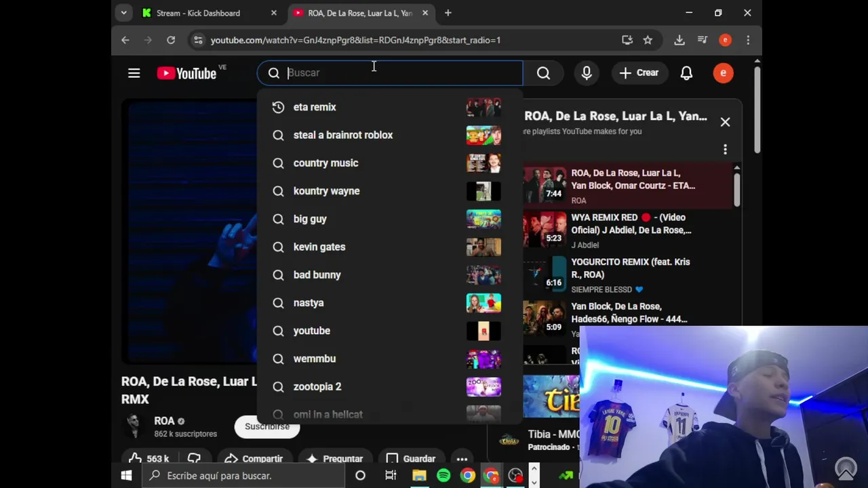
Task: Click the Crear create button
Action: pyautogui.click(x=639, y=73)
